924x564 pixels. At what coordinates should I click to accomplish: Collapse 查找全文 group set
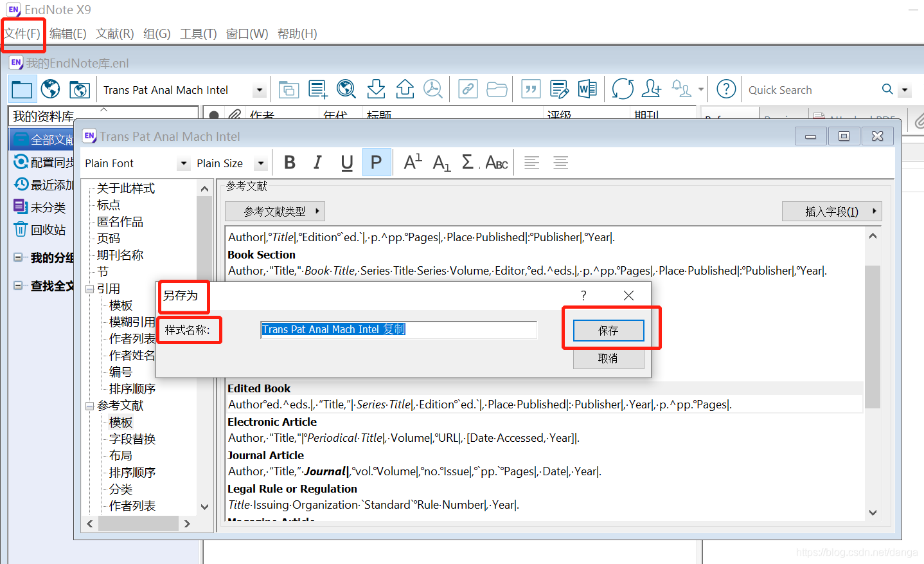point(18,286)
